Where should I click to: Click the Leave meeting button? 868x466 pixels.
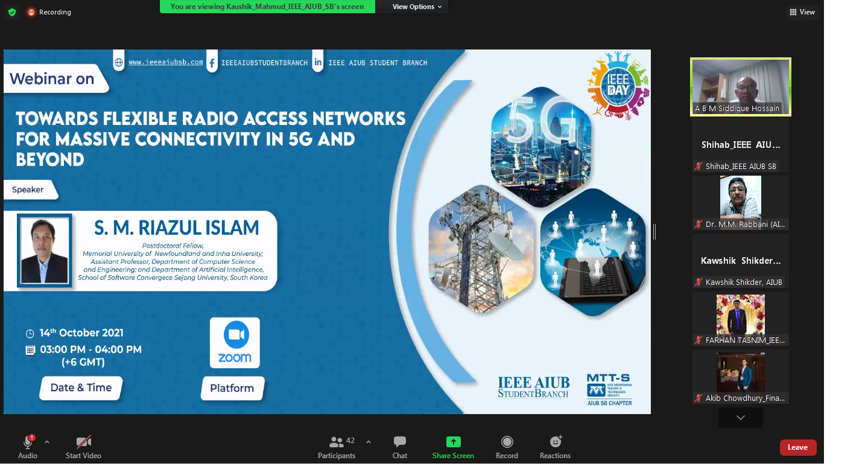pyautogui.click(x=797, y=447)
